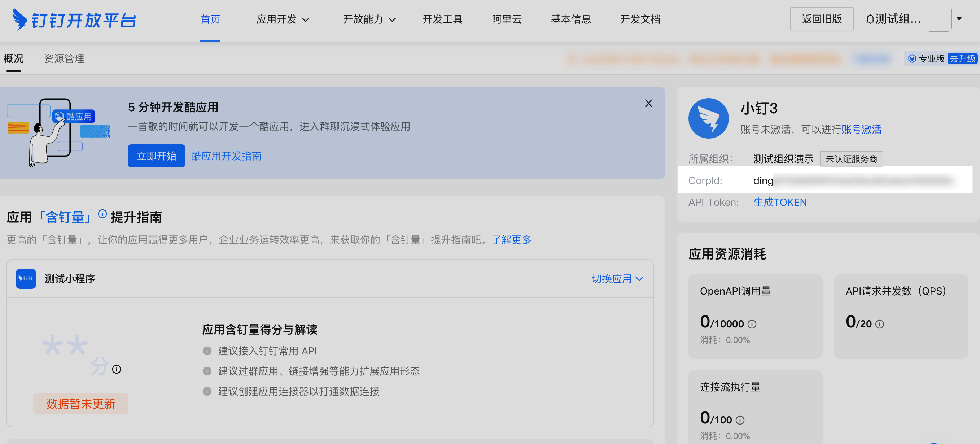
Task: Close the 5 分钟开发酷应用 banner
Action: [649, 104]
